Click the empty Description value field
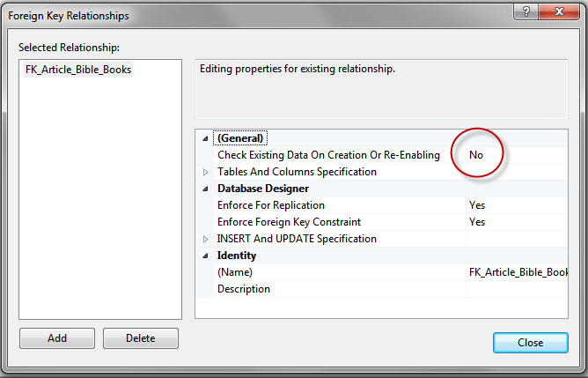Image resolution: width=588 pixels, height=378 pixels. 518,289
